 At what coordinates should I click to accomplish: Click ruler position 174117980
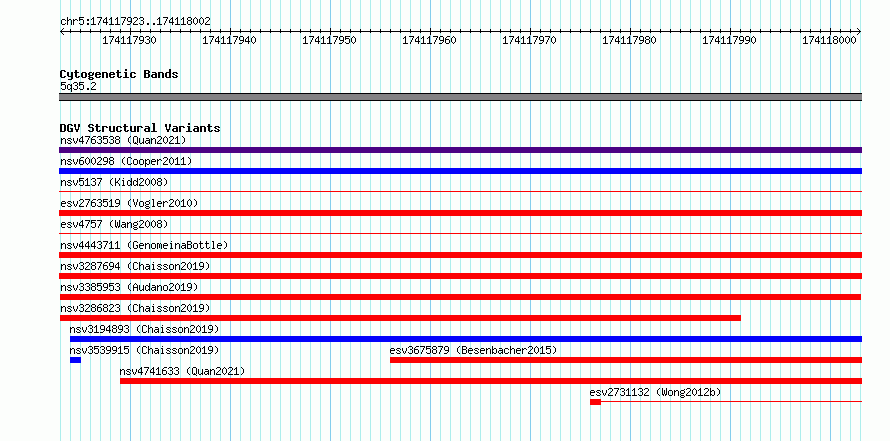[x=629, y=40]
